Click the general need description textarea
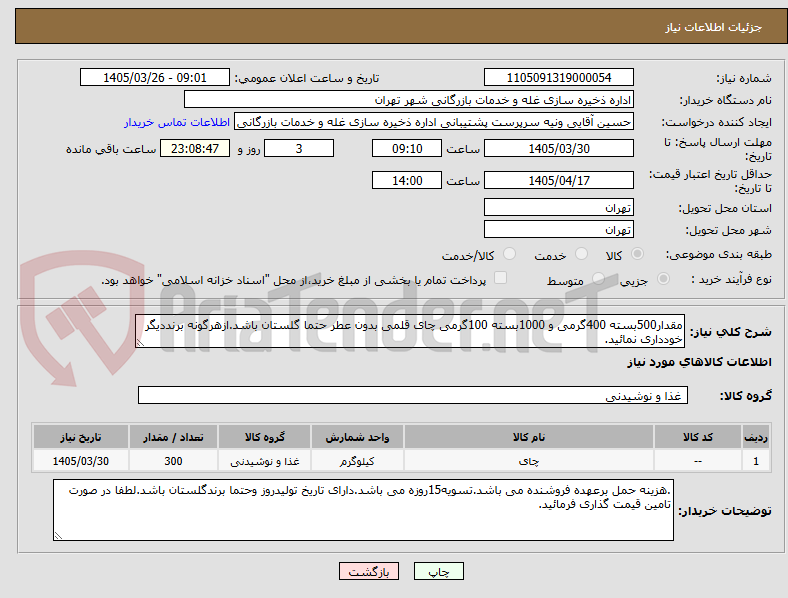 click(x=410, y=331)
